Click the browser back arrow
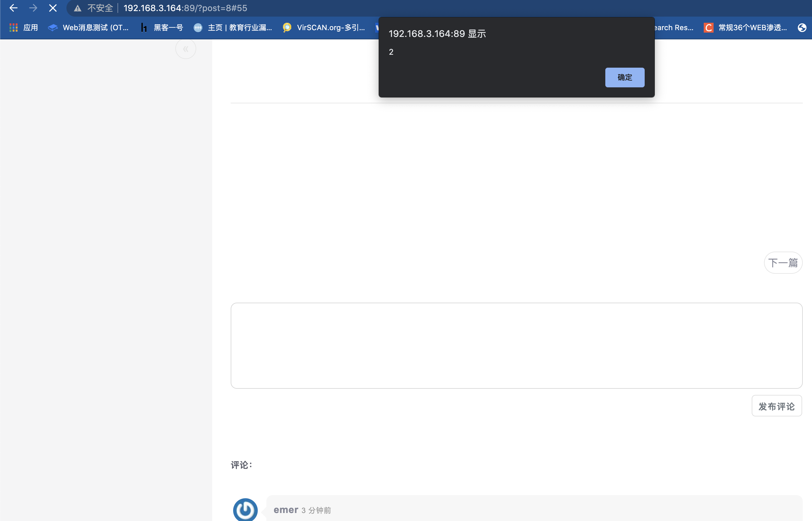The width and height of the screenshot is (812, 521). [x=14, y=8]
